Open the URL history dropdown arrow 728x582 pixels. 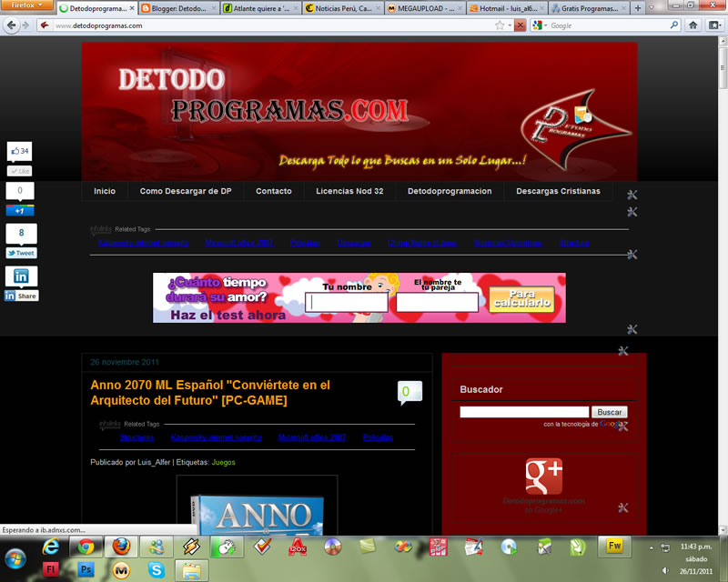pyautogui.click(x=510, y=25)
